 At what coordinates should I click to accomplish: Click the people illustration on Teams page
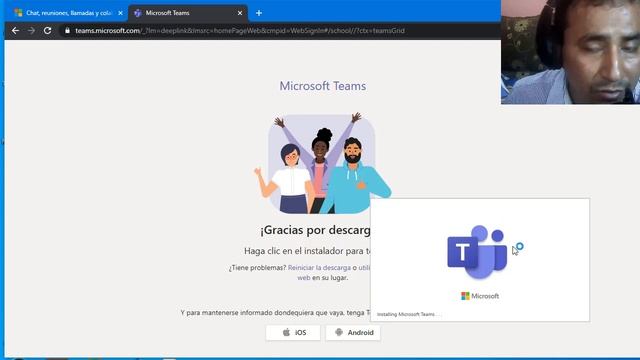tap(322, 163)
